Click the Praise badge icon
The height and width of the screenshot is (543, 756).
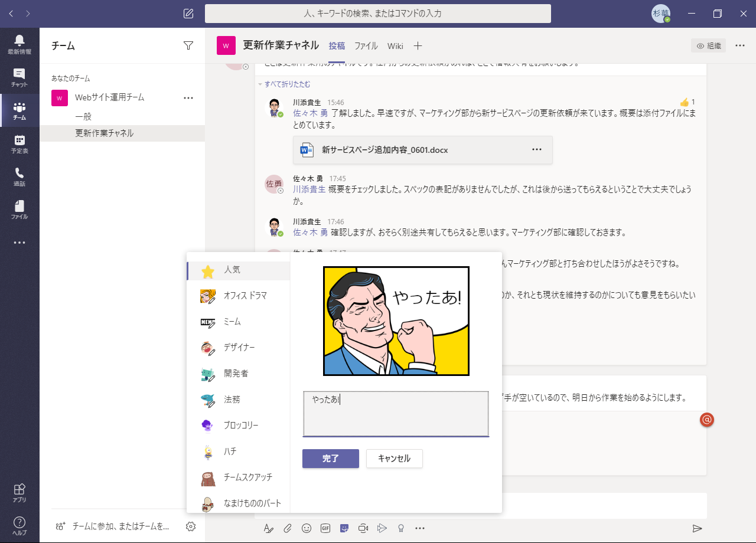tap(401, 528)
